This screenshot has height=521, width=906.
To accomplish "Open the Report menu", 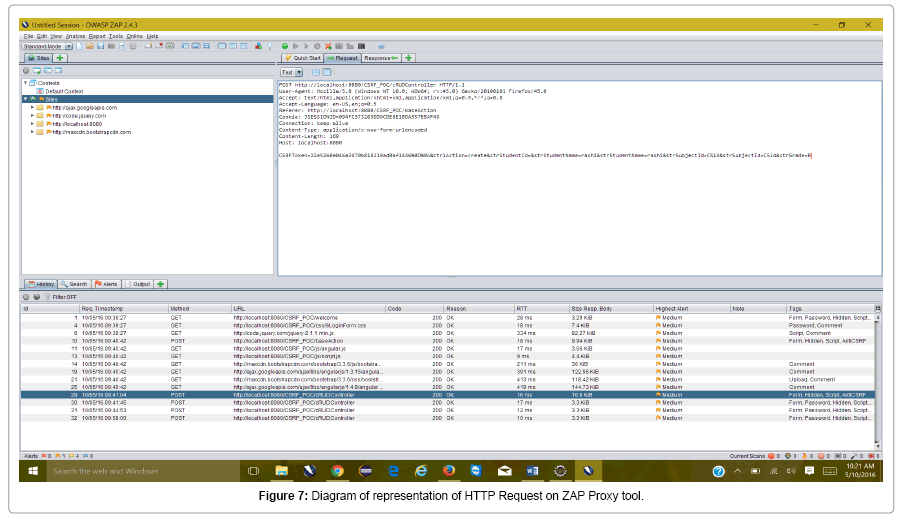I will pos(97,36).
